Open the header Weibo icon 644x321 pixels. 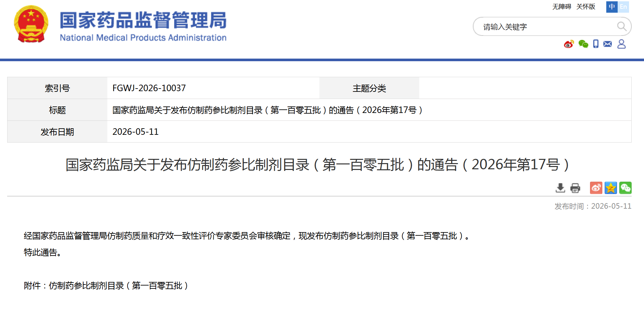(x=569, y=44)
